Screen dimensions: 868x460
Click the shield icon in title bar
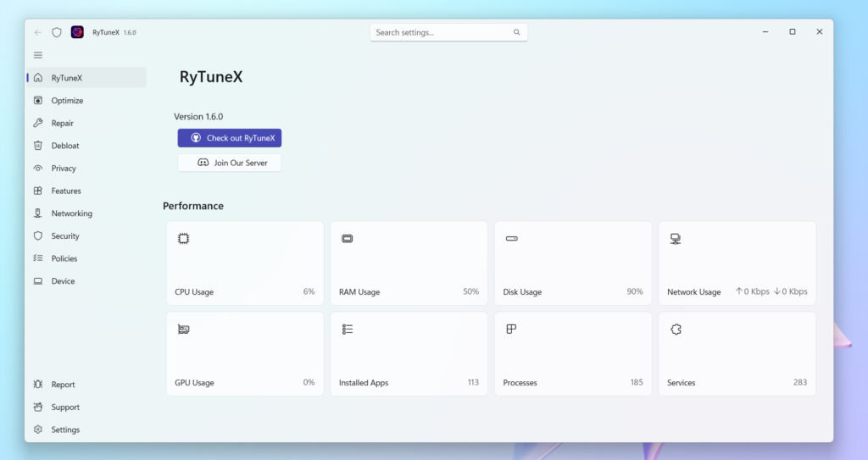point(57,32)
